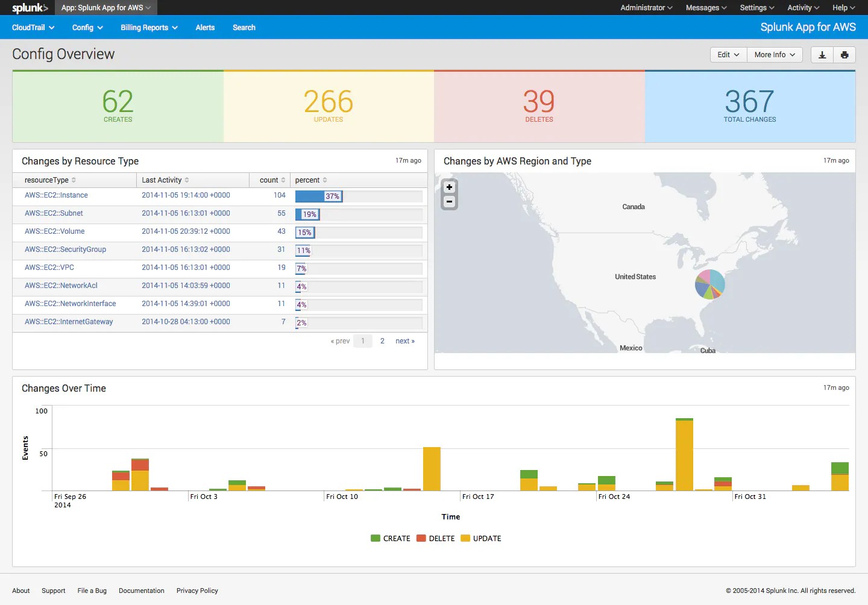Zoom in on the map
The image size is (868, 605).
(449, 187)
